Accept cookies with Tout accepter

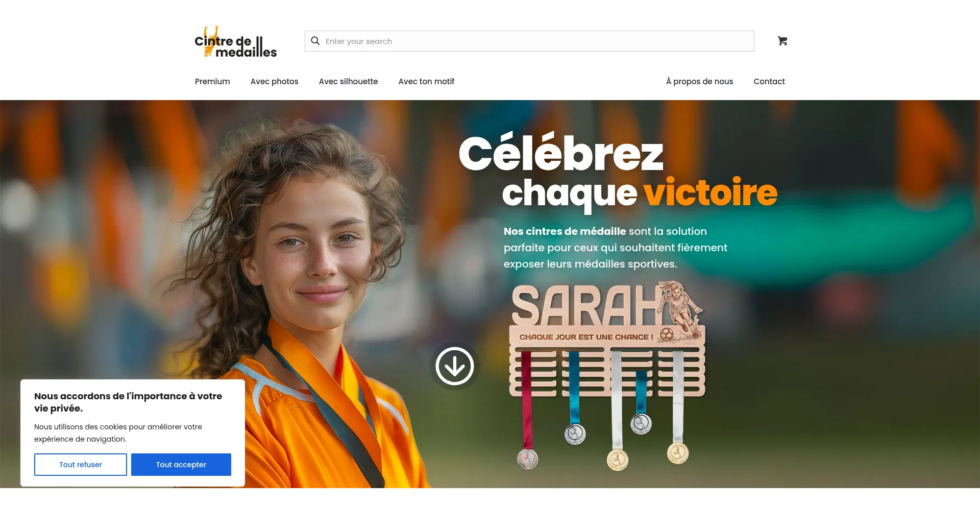coord(181,465)
